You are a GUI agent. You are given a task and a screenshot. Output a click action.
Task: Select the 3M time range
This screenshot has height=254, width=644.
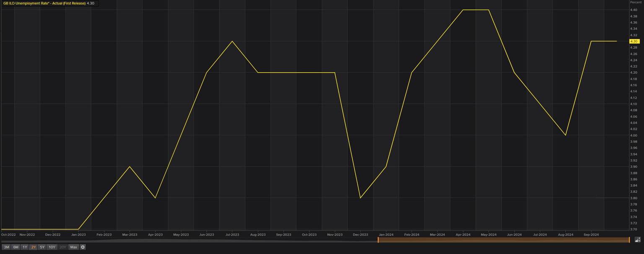click(x=6, y=247)
